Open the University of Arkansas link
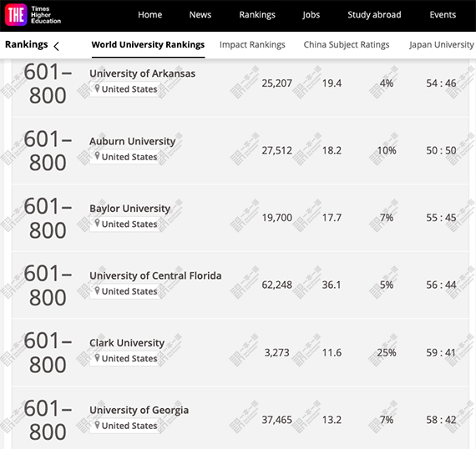Image resolution: width=476 pixels, height=449 pixels. click(x=142, y=73)
